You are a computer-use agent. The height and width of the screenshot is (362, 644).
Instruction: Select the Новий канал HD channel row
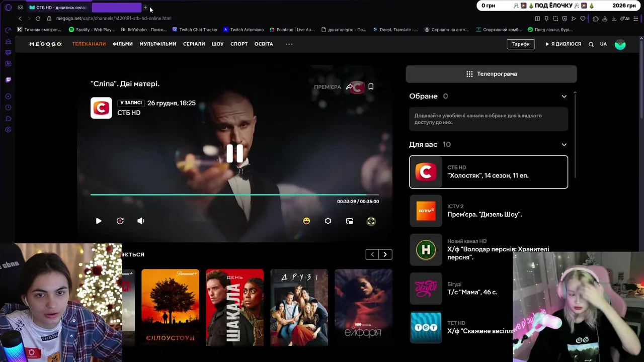click(489, 249)
